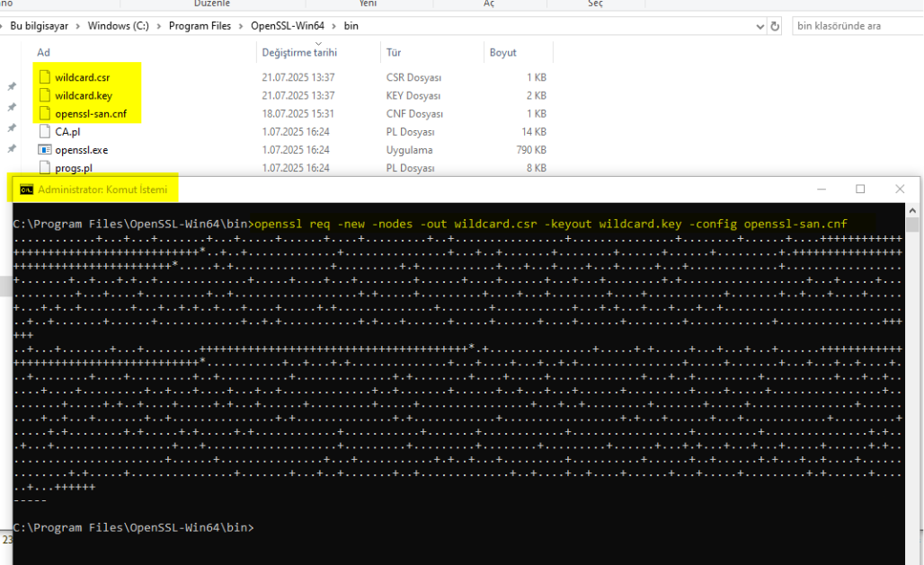Select the wildcard.key file icon
924x565 pixels.
[45, 95]
